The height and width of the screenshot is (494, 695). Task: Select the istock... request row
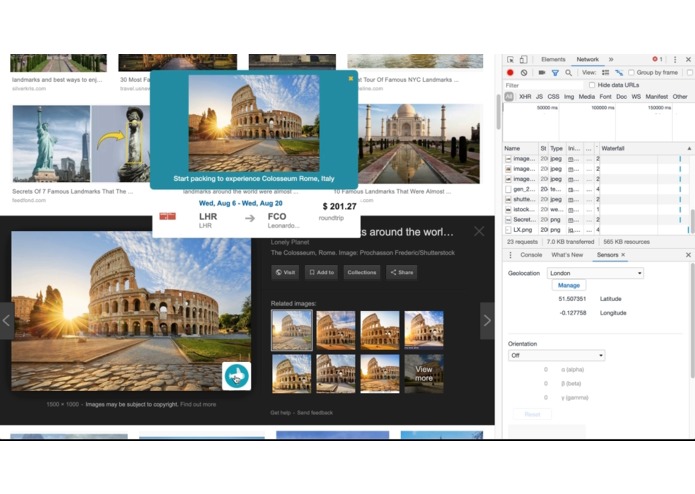[597, 210]
